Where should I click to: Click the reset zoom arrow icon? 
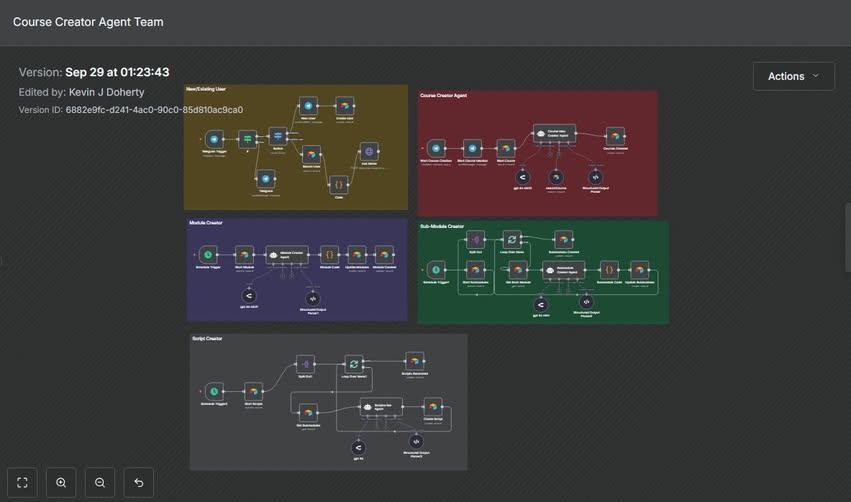pos(139,482)
